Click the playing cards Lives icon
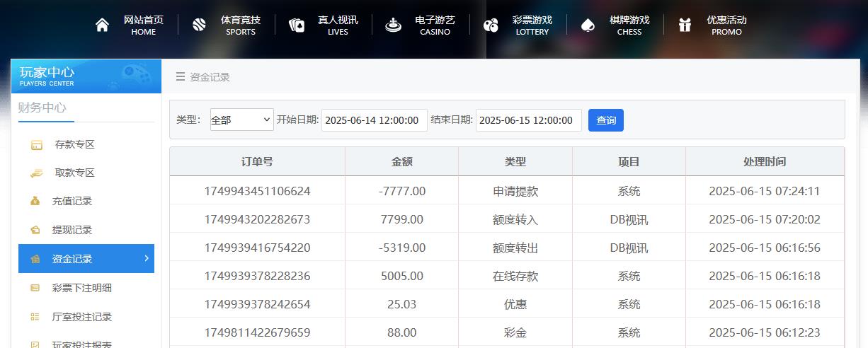The width and height of the screenshot is (868, 348). click(x=297, y=25)
